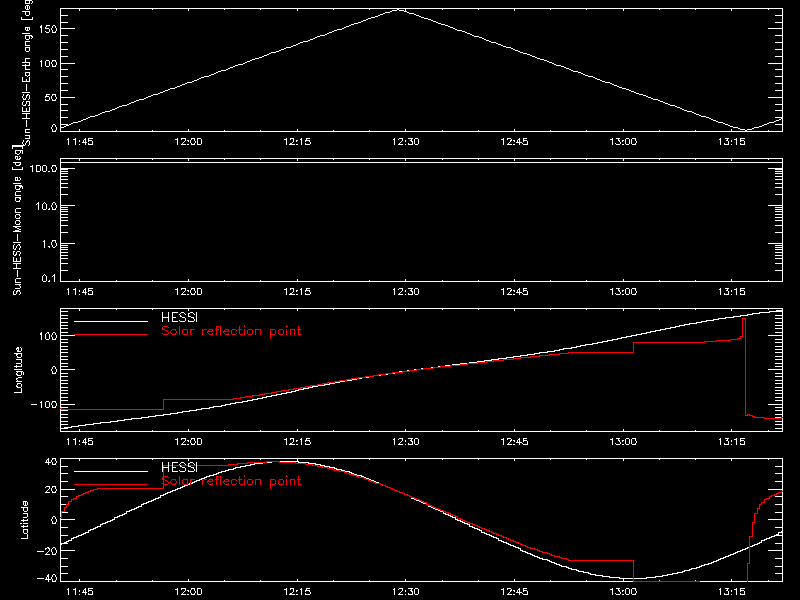Click the -40 tick on Latitude axis
The height and width of the screenshot is (600, 800).
[47, 579]
